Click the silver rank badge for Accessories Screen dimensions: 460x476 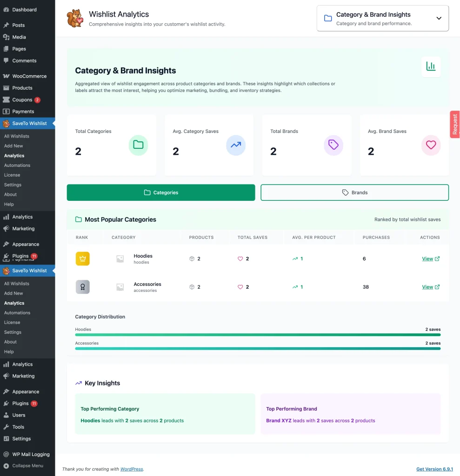click(82, 287)
